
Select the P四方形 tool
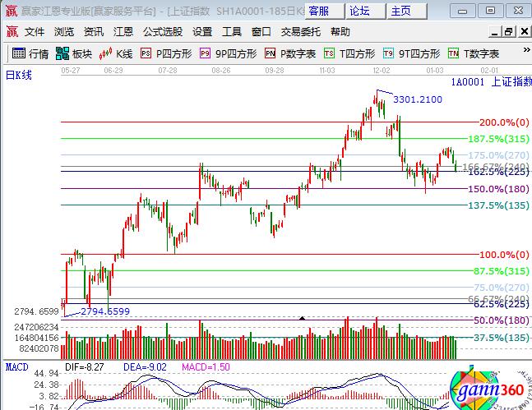pos(166,54)
